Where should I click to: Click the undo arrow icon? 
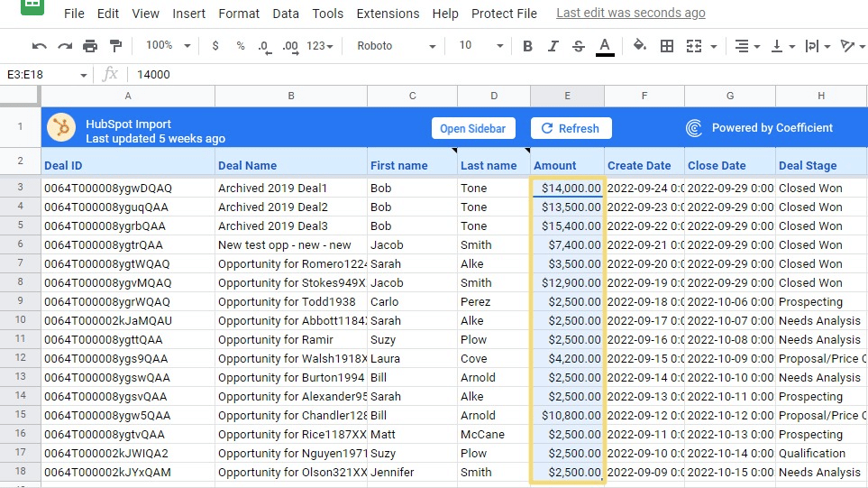point(39,46)
